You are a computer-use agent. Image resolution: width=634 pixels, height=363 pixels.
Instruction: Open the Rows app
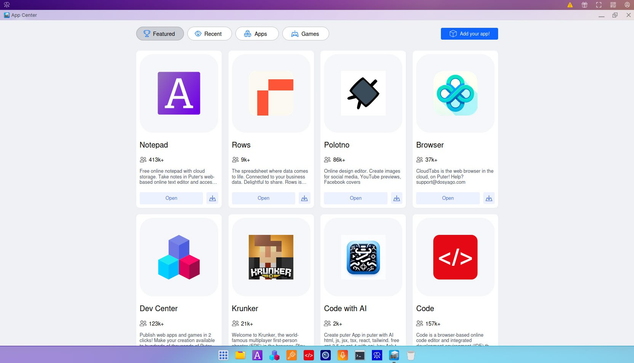click(263, 198)
